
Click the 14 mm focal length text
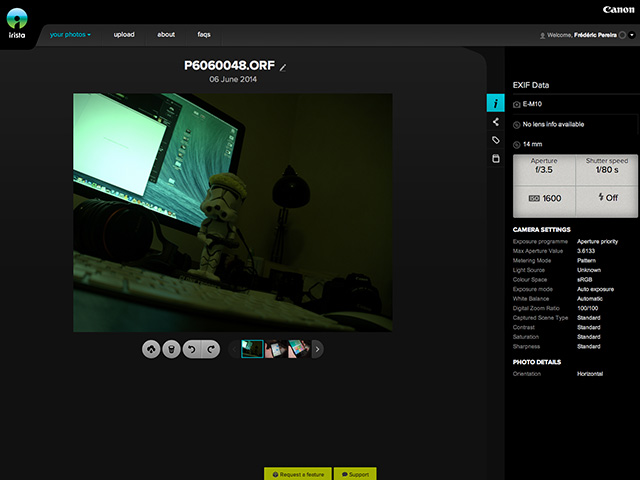(x=532, y=144)
